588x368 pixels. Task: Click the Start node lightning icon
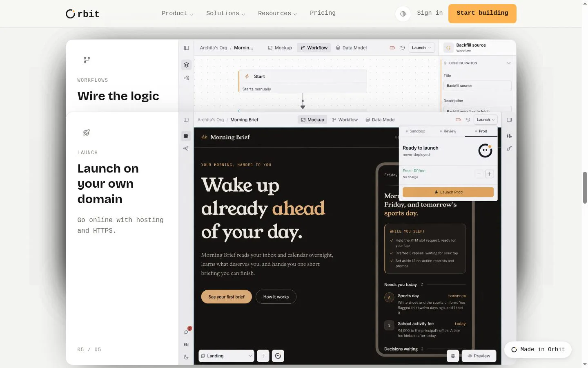[x=247, y=76]
